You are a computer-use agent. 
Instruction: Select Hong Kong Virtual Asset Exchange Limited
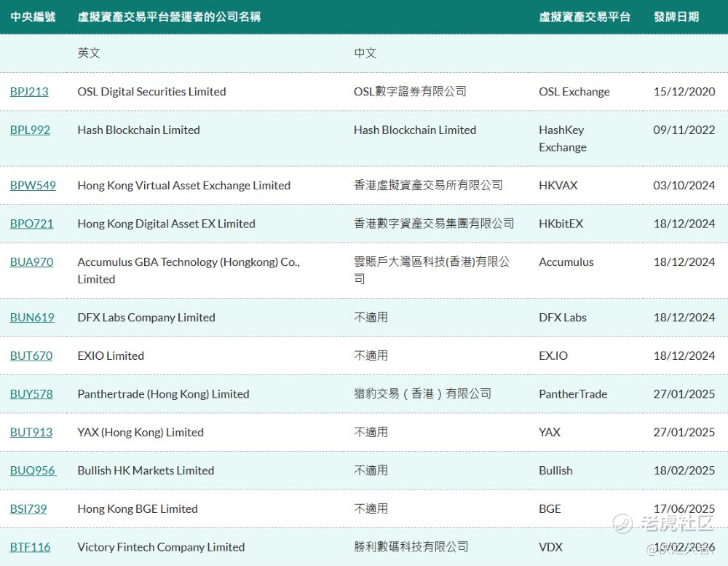[x=184, y=186]
